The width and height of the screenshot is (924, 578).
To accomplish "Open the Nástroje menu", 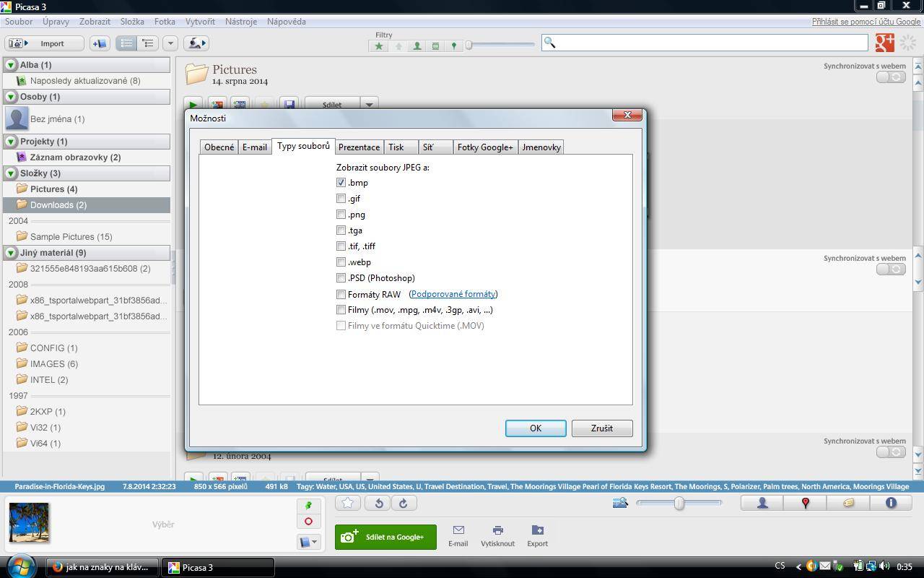I will [241, 22].
